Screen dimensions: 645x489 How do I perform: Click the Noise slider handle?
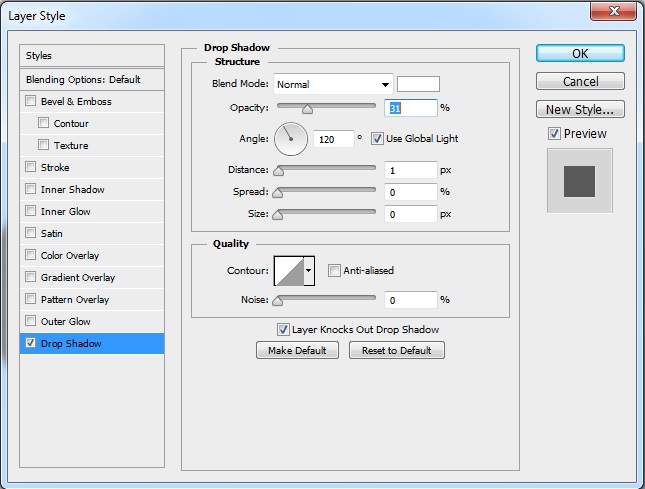click(278, 301)
